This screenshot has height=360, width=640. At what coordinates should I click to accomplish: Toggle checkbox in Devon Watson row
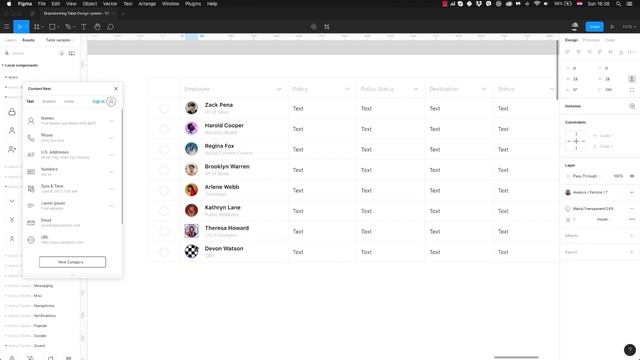(x=164, y=252)
